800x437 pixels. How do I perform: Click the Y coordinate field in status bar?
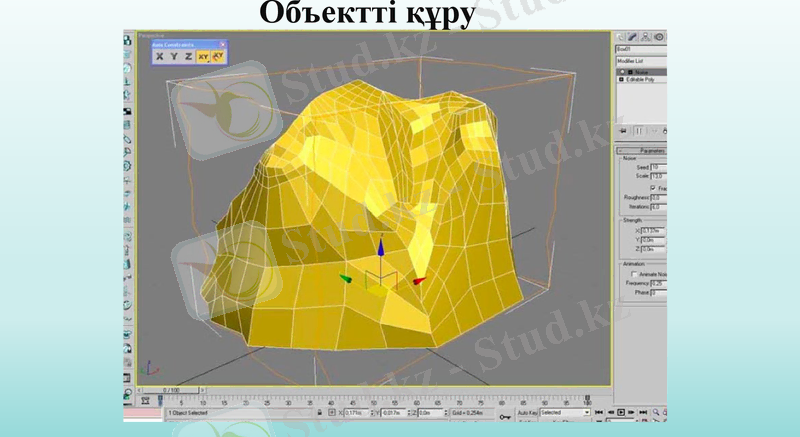pyautogui.click(x=393, y=413)
